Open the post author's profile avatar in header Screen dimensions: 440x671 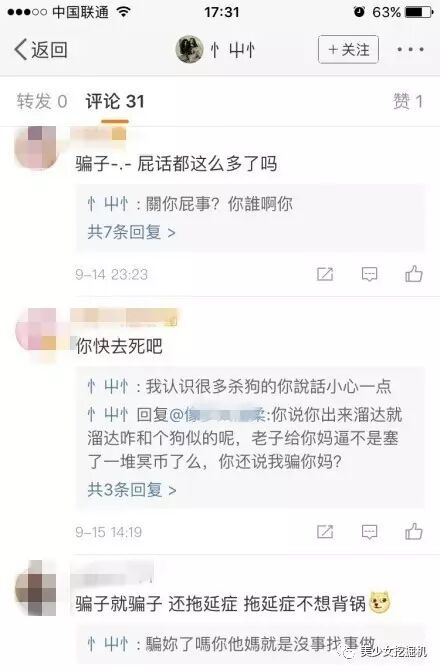(x=189, y=50)
